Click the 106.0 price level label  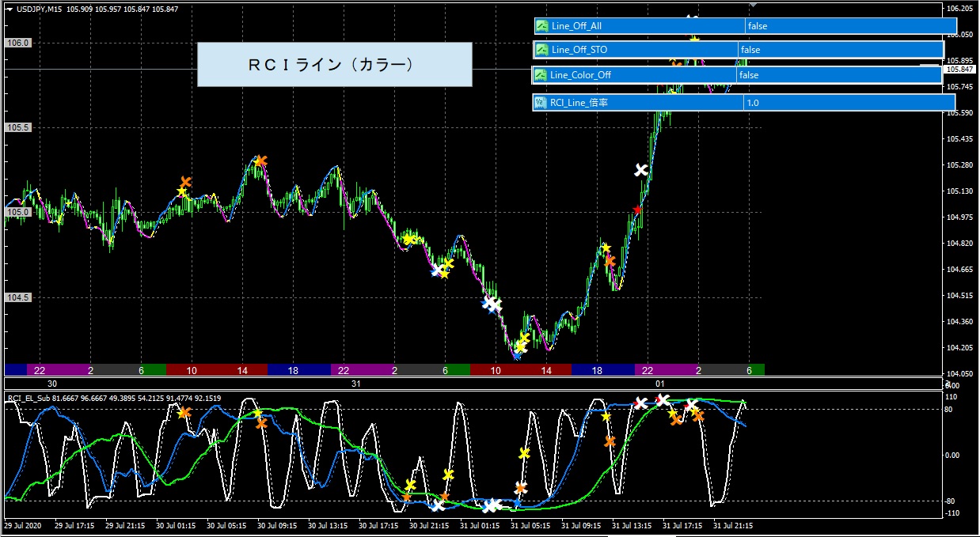tap(18, 43)
